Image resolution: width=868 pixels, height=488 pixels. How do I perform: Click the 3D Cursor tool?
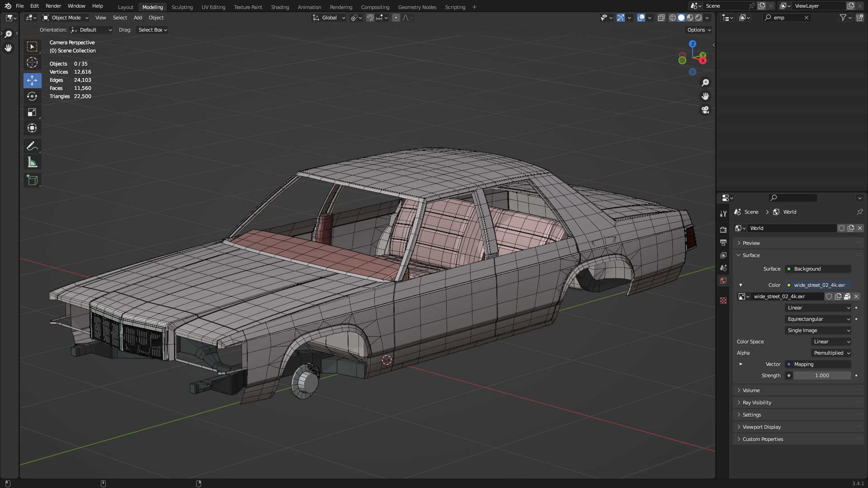[x=32, y=62]
